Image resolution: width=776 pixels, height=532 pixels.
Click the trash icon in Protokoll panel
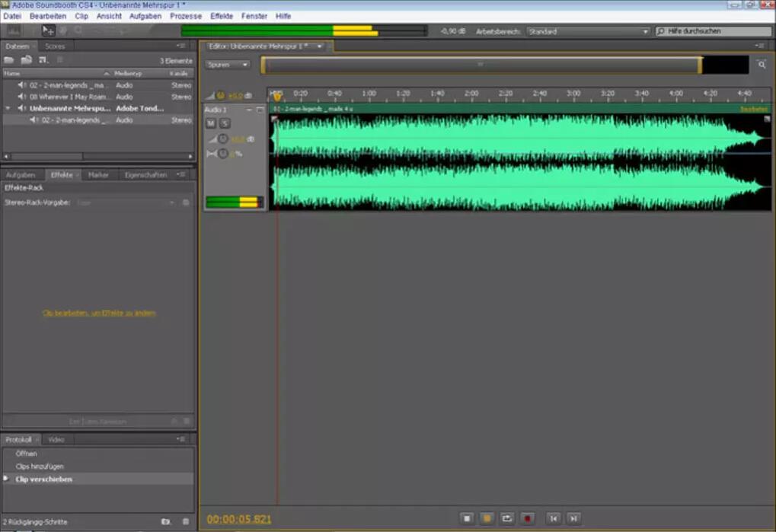coord(186,521)
